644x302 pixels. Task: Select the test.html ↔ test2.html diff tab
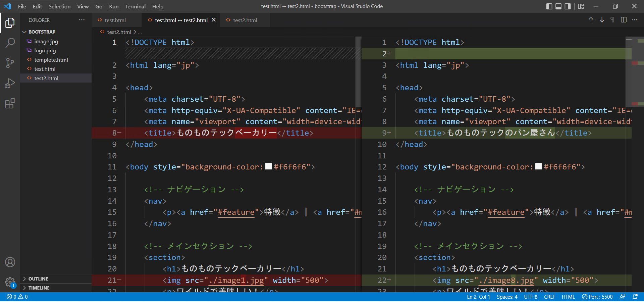pos(181,20)
